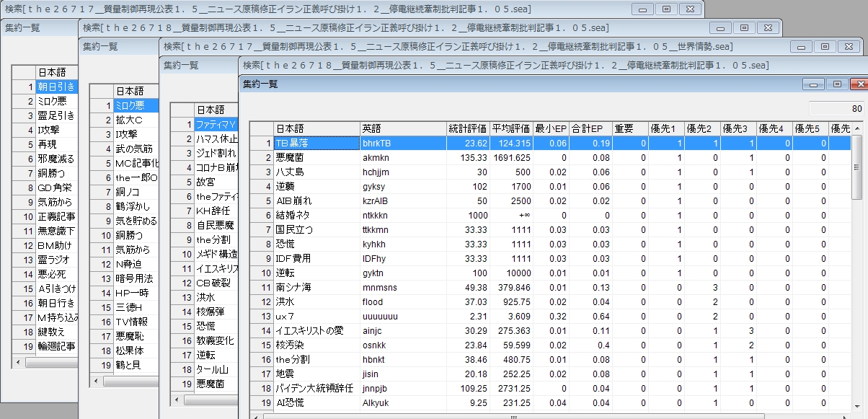
Task: Click the 優先3 column header
Action: 738,128
